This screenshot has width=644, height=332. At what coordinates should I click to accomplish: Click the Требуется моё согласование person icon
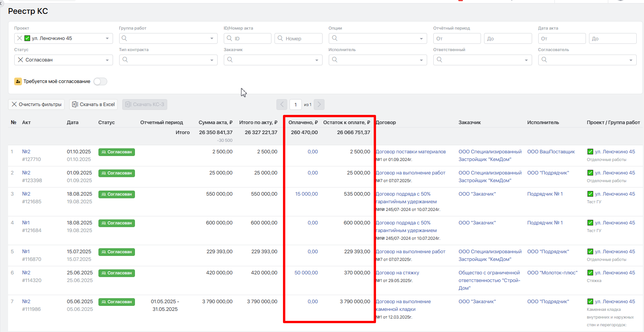point(18,81)
